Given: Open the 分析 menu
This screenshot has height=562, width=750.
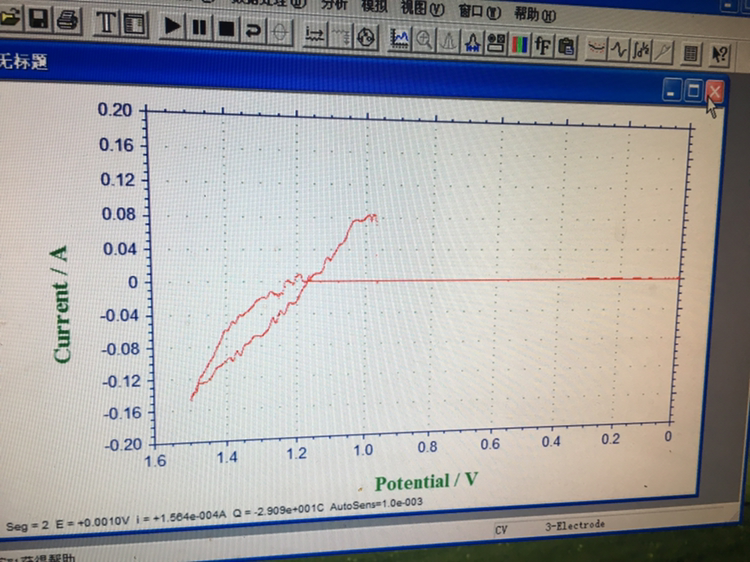Looking at the screenshot, I should tap(334, 5).
